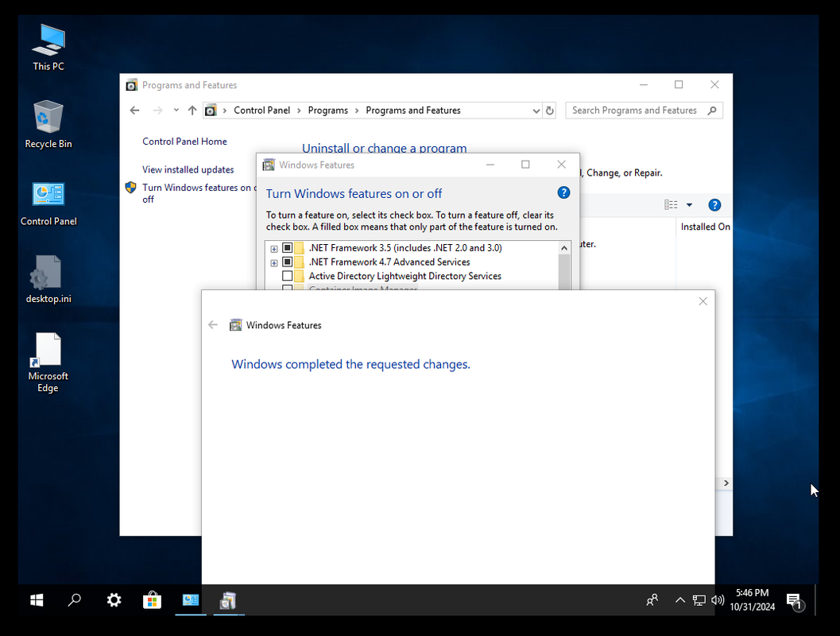
Task: Switch to Control Panel taskbar button
Action: pyautogui.click(x=191, y=600)
